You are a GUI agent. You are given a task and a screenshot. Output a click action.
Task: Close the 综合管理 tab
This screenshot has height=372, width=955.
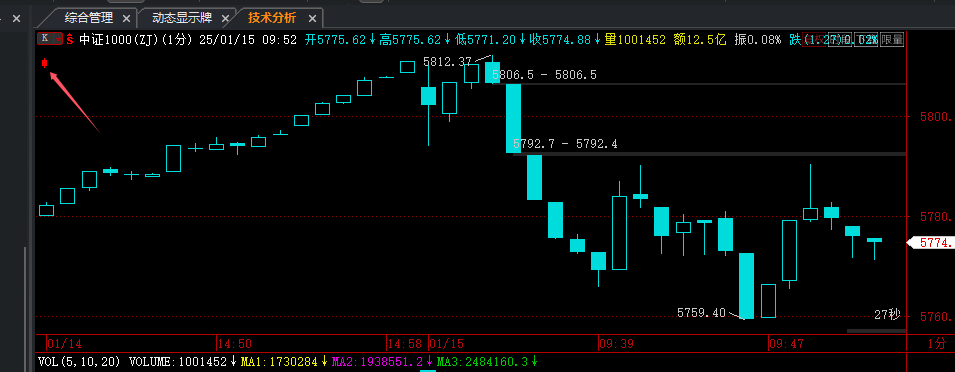pos(126,19)
